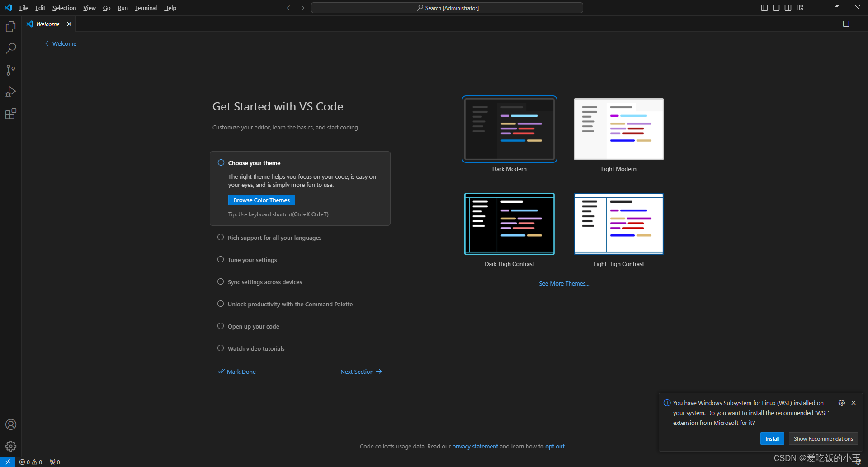
Task: Toggle the primary side bar layout icon
Action: coord(764,8)
